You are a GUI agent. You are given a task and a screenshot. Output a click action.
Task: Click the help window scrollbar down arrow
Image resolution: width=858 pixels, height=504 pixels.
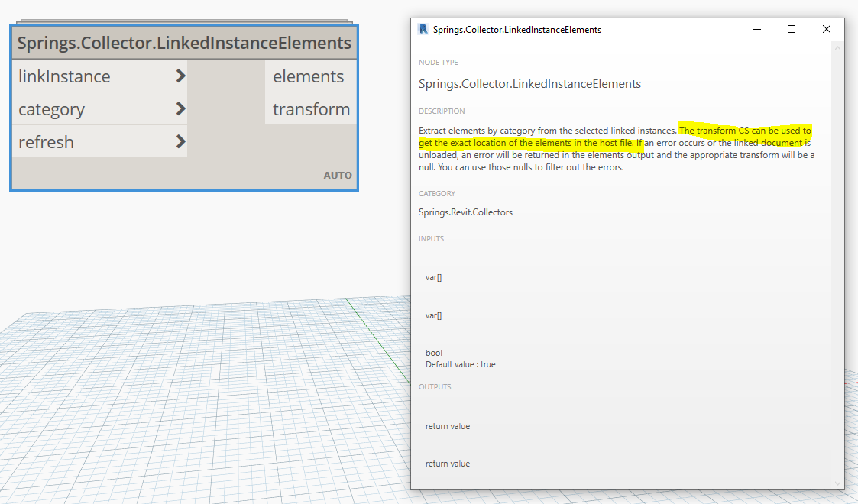837,483
